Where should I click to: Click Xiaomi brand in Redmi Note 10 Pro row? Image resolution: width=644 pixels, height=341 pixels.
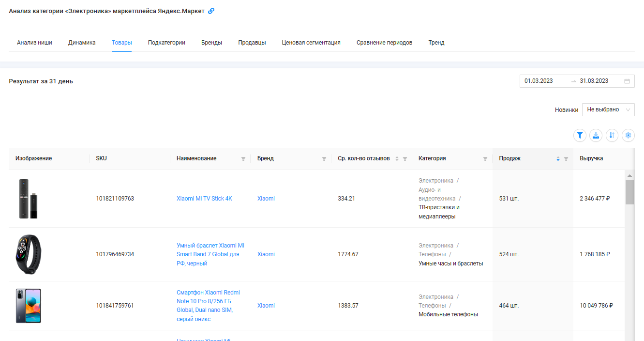[x=266, y=306]
